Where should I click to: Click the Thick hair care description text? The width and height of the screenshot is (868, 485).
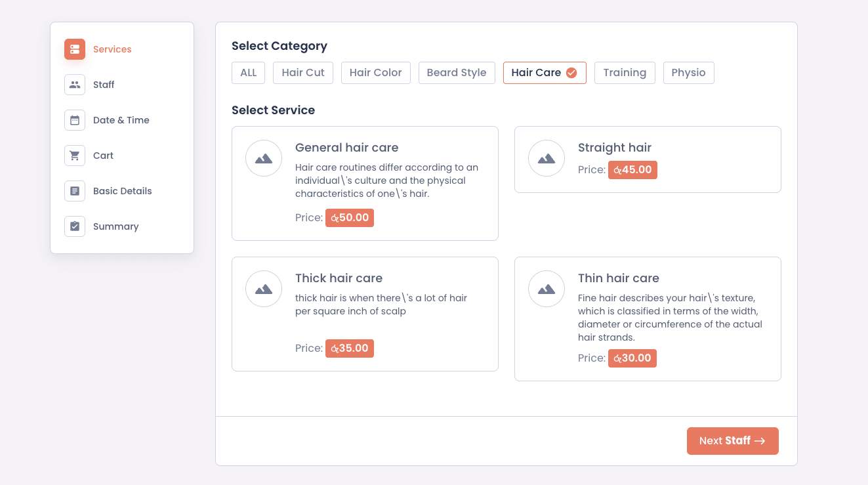[x=381, y=305]
